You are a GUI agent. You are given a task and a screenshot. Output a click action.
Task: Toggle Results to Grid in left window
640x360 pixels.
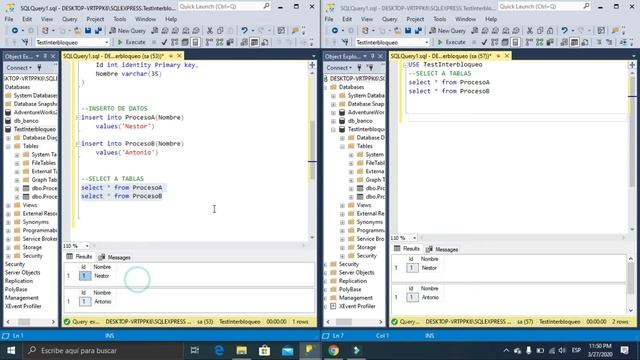(x=254, y=42)
